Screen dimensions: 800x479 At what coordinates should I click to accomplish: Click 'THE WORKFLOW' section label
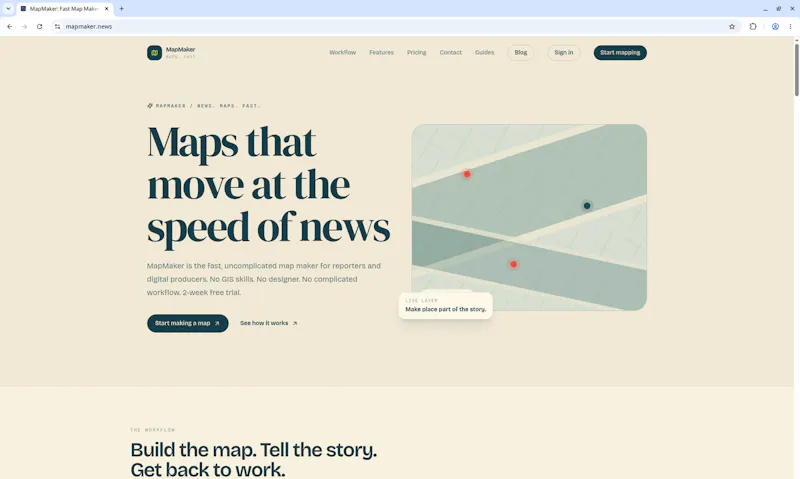point(153,430)
